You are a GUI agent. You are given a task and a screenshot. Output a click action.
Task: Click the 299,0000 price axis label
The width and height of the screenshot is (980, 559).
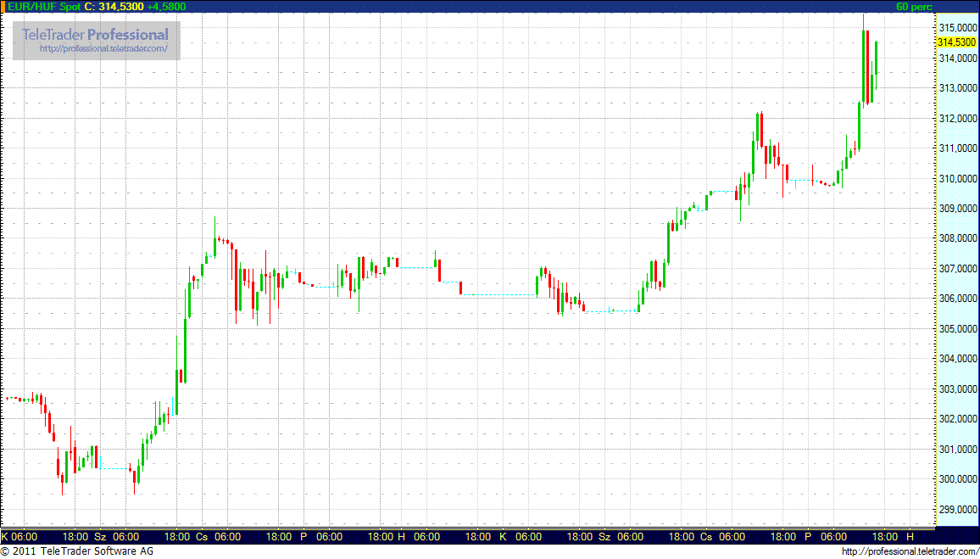click(x=957, y=510)
